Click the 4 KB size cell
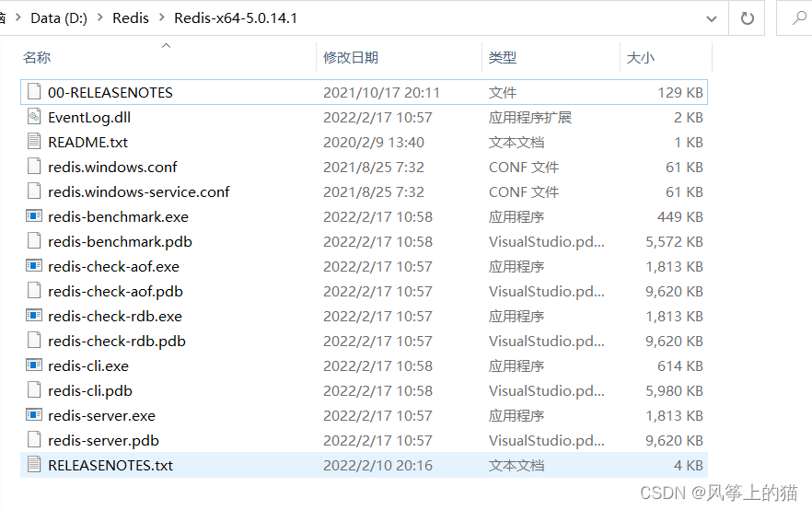Viewport: 812px width, 510px height. tap(689, 466)
